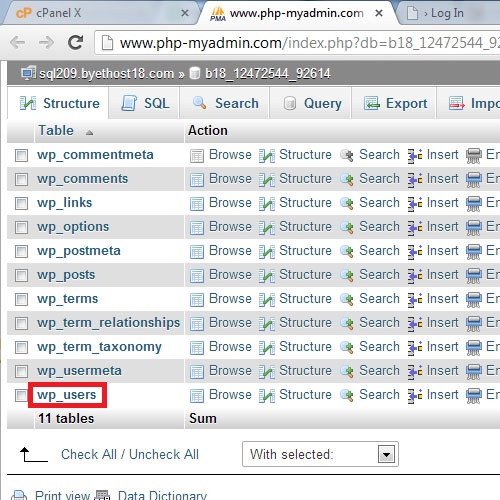Click the Empty icon for wp_usermeta

tap(474, 371)
